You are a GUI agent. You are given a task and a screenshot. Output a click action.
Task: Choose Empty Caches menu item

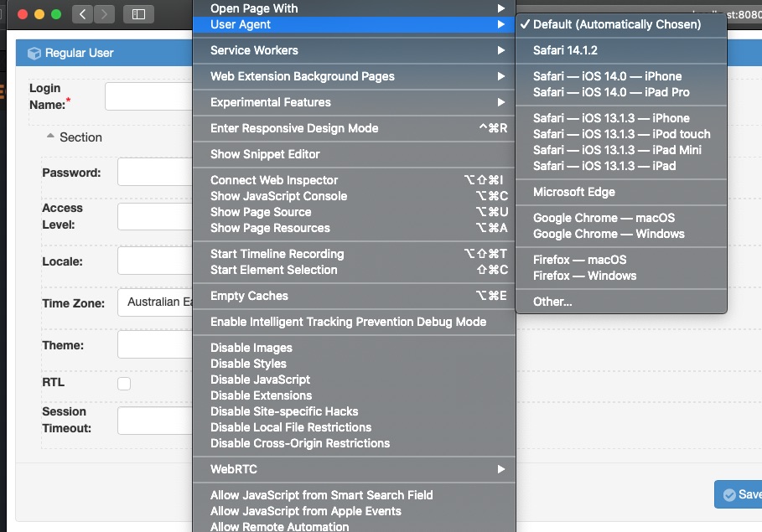click(354, 296)
